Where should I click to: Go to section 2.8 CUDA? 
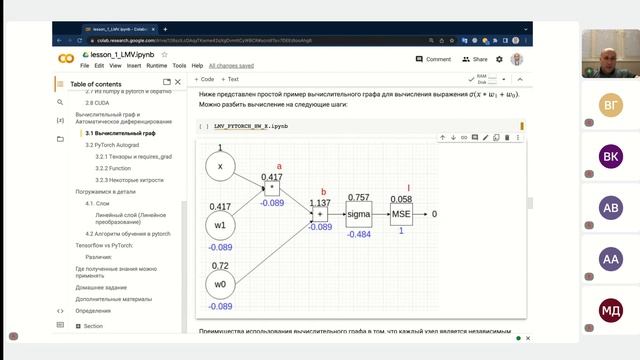click(97, 103)
